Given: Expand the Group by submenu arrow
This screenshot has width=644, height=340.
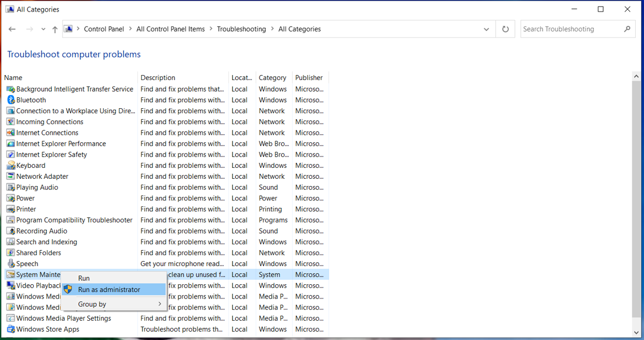Looking at the screenshot, I should coord(160,304).
